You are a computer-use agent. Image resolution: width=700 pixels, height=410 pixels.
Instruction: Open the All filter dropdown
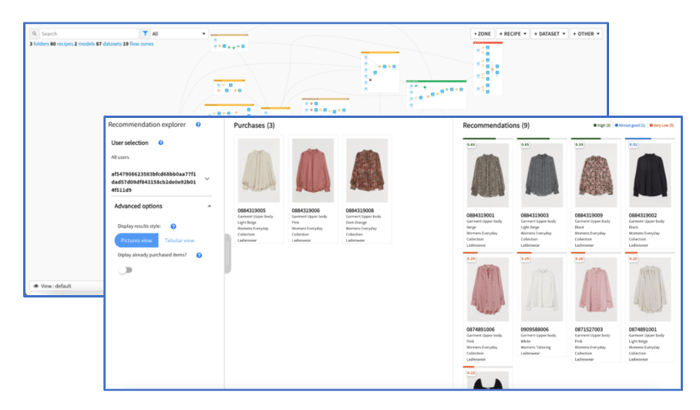tap(179, 33)
